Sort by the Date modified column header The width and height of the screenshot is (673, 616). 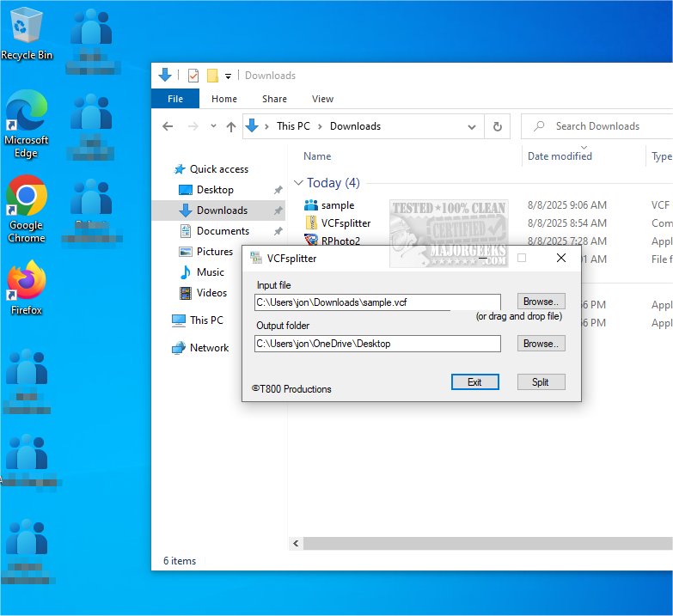tap(560, 156)
